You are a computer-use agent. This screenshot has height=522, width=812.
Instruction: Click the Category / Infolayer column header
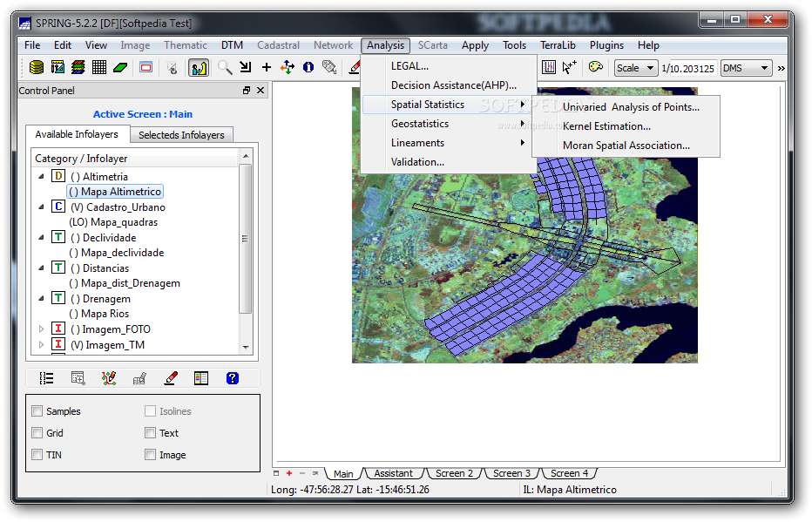pos(135,159)
